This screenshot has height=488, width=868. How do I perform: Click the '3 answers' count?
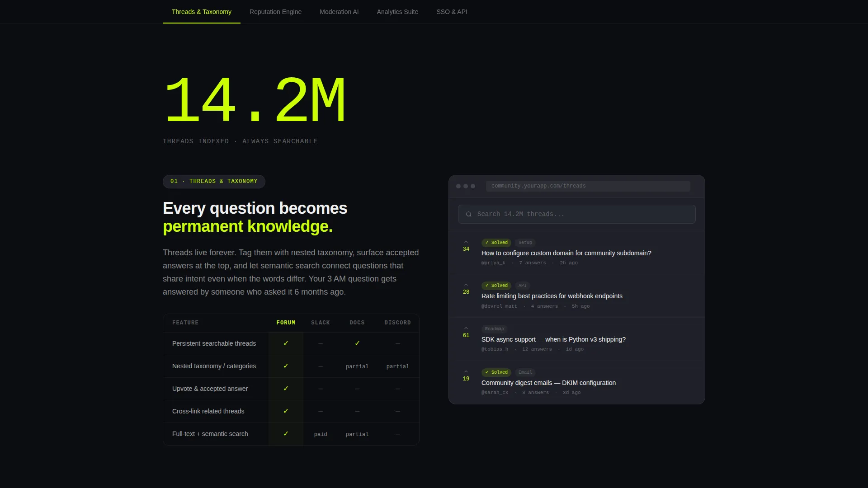[535, 393]
